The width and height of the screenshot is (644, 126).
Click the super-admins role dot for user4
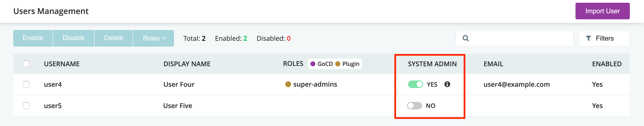coord(288,84)
